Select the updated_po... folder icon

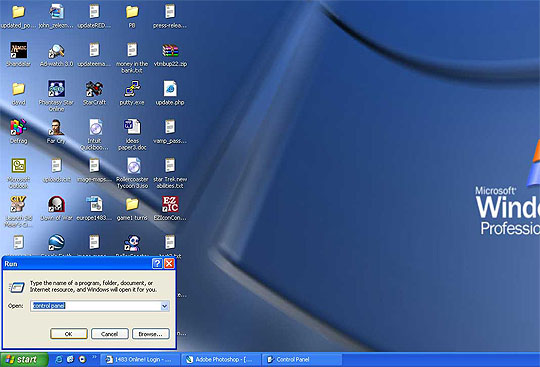tap(19, 12)
